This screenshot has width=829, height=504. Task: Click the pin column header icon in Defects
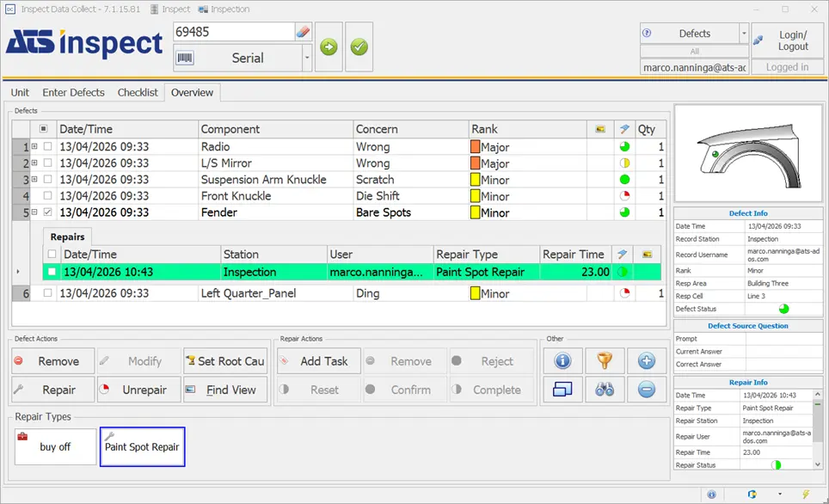(x=624, y=129)
